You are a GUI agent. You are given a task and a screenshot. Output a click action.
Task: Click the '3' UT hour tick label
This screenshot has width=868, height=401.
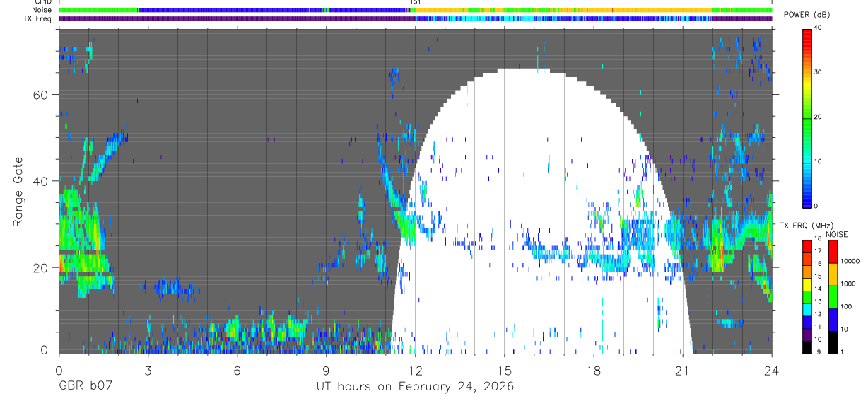pyautogui.click(x=148, y=370)
